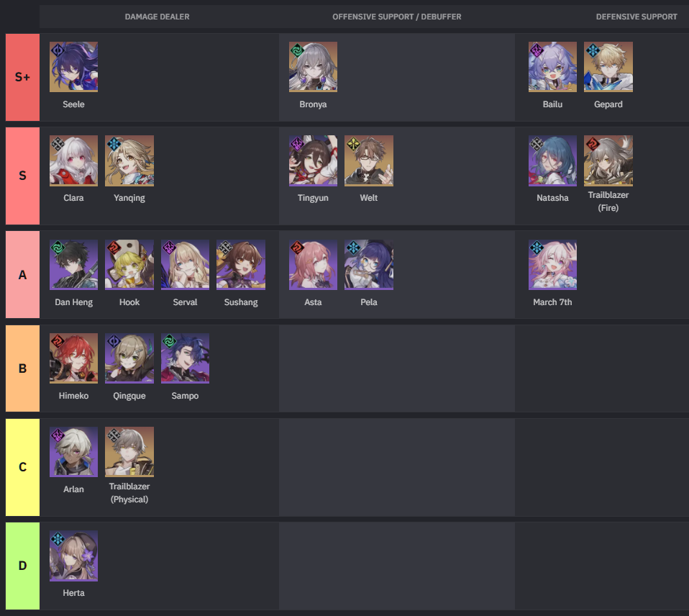Click Natasha's portrait in S tier
The image size is (689, 616).
pos(552,160)
